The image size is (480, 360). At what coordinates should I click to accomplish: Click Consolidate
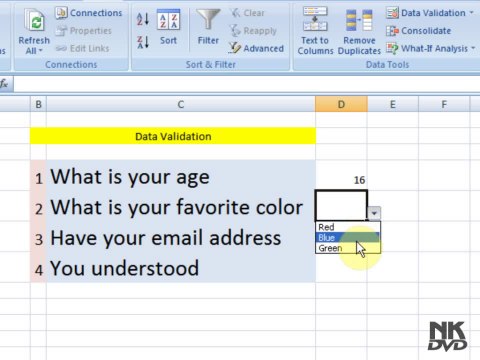click(419, 31)
